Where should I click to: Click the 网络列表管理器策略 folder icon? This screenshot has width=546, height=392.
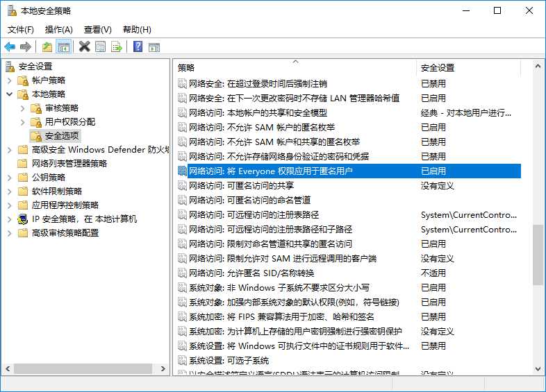point(23,164)
